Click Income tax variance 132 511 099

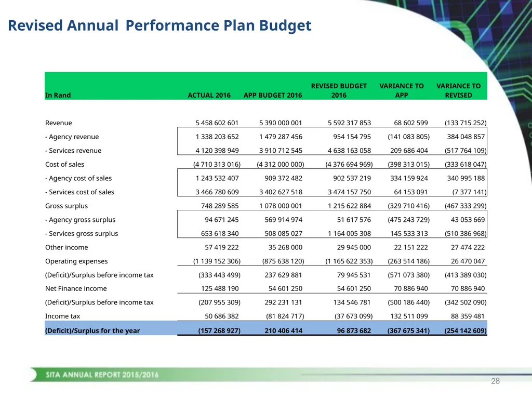[409, 316]
